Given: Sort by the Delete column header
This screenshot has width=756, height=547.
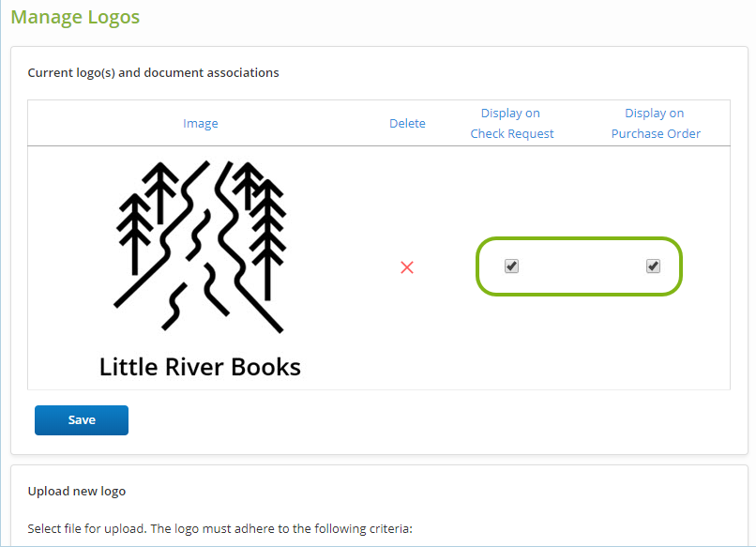Looking at the screenshot, I should pos(407,124).
